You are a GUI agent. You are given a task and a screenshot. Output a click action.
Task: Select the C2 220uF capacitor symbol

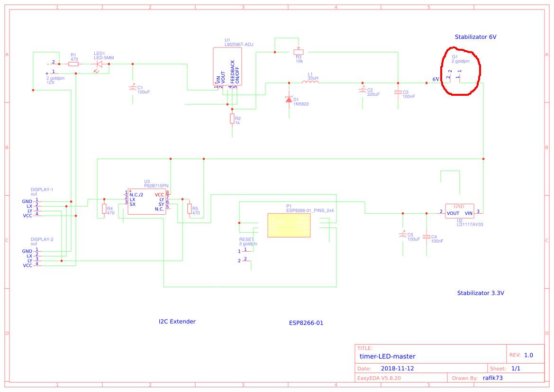click(x=363, y=90)
